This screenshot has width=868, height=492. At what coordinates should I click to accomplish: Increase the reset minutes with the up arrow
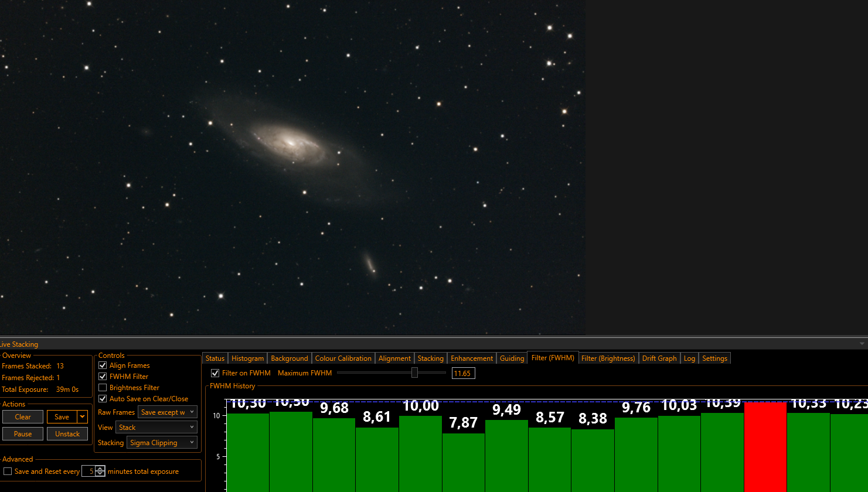(x=100, y=468)
